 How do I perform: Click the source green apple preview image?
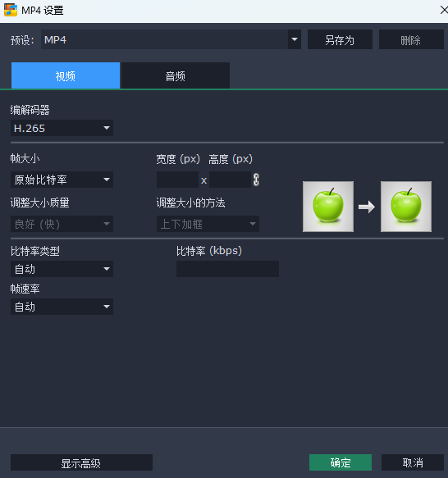(328, 207)
